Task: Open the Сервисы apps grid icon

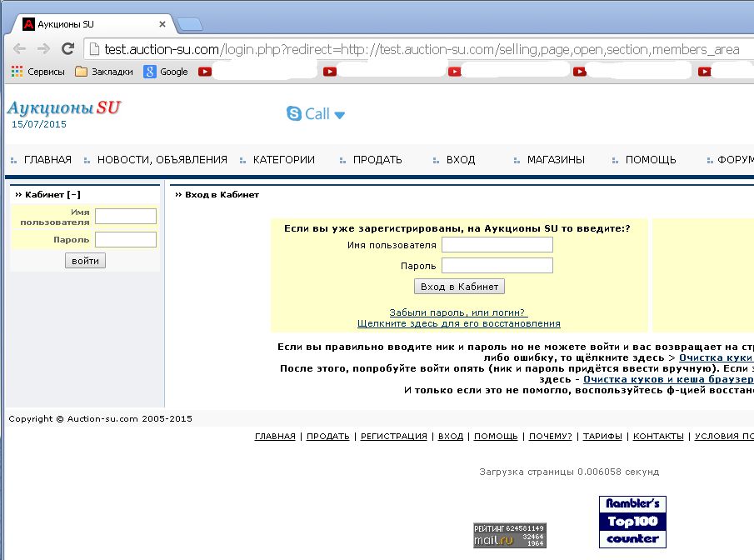Action: coord(17,72)
